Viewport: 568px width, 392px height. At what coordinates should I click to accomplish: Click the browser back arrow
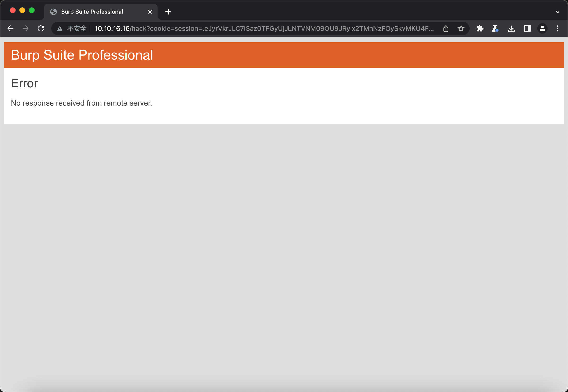pos(10,28)
